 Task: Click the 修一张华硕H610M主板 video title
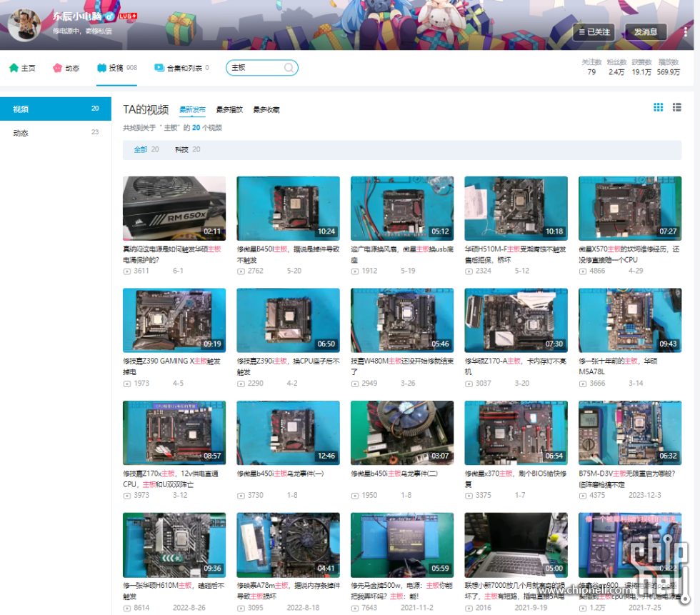pos(174,591)
